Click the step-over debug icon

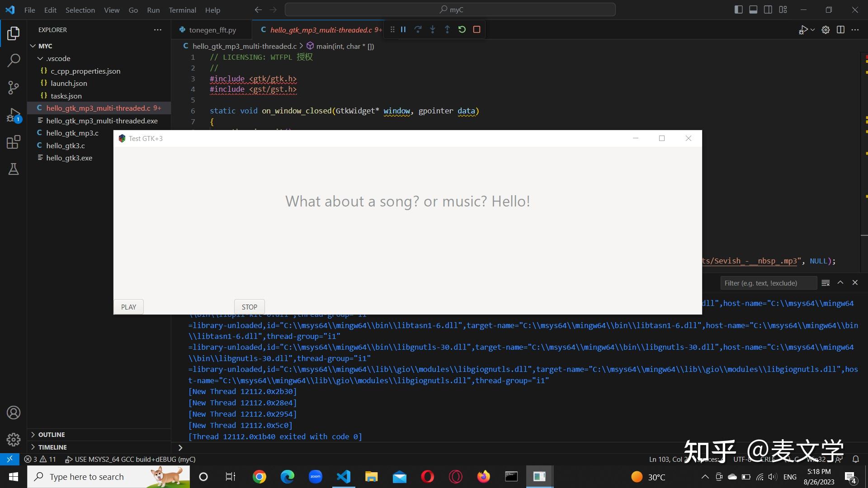point(418,29)
